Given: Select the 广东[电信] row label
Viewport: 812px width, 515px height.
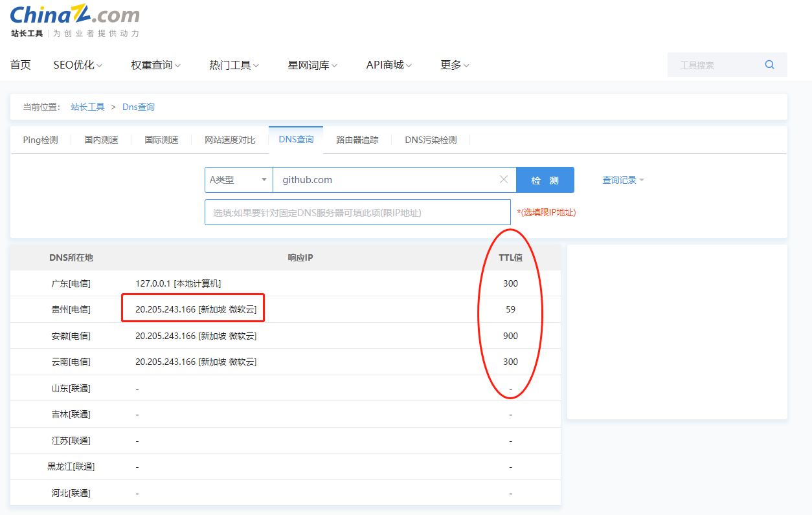Looking at the screenshot, I should 71,283.
